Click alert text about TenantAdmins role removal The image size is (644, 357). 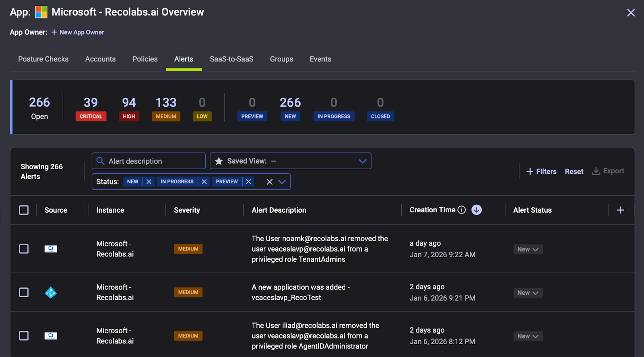320,249
